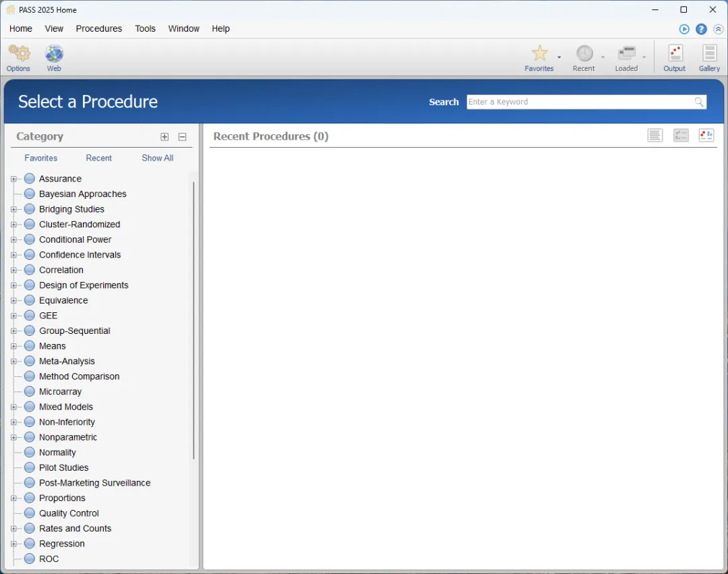Viewport: 728px width, 574px height.
Task: Expand the Regression tree node
Action: coord(13,544)
